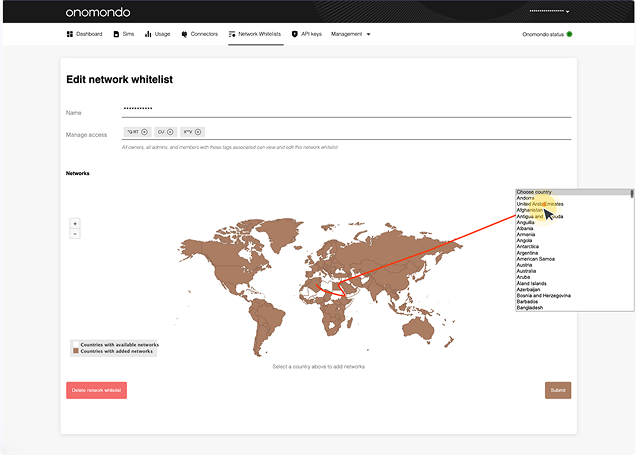The width and height of the screenshot is (636, 456).
Task: Click the Sims card icon
Action: pyautogui.click(x=116, y=34)
